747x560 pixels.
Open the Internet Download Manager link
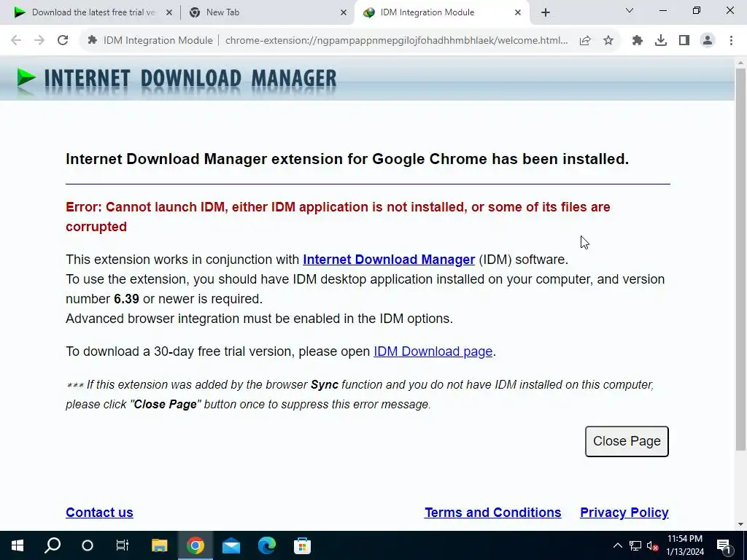pos(389,260)
